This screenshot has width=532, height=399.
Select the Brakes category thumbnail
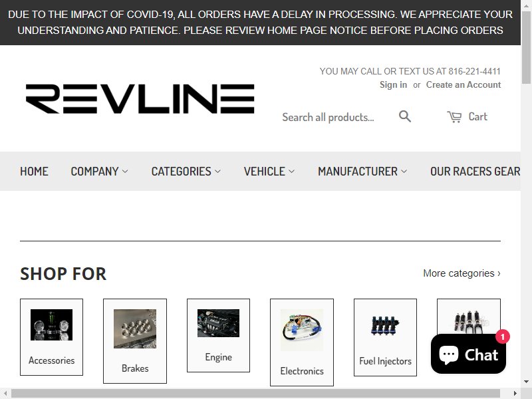pos(135,329)
